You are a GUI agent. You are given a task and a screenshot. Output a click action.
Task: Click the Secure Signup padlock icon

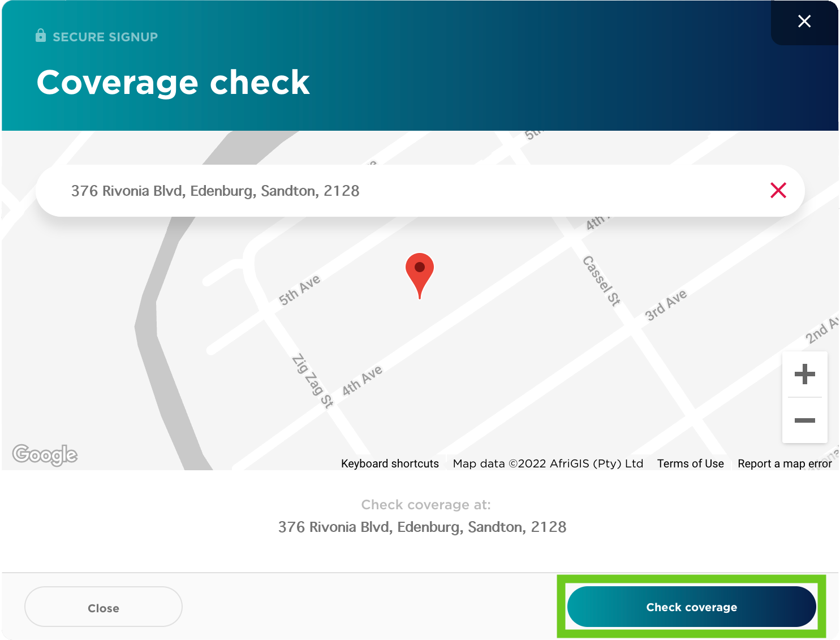41,36
